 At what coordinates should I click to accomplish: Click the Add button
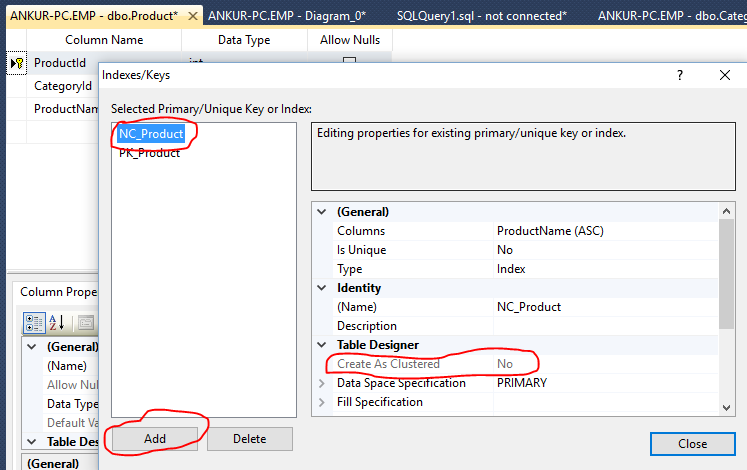[154, 439]
